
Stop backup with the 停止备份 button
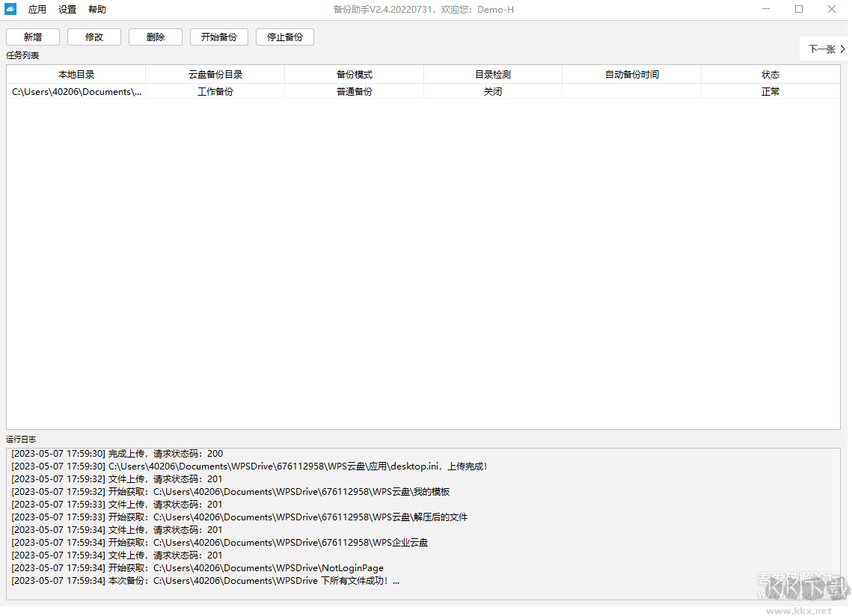284,37
